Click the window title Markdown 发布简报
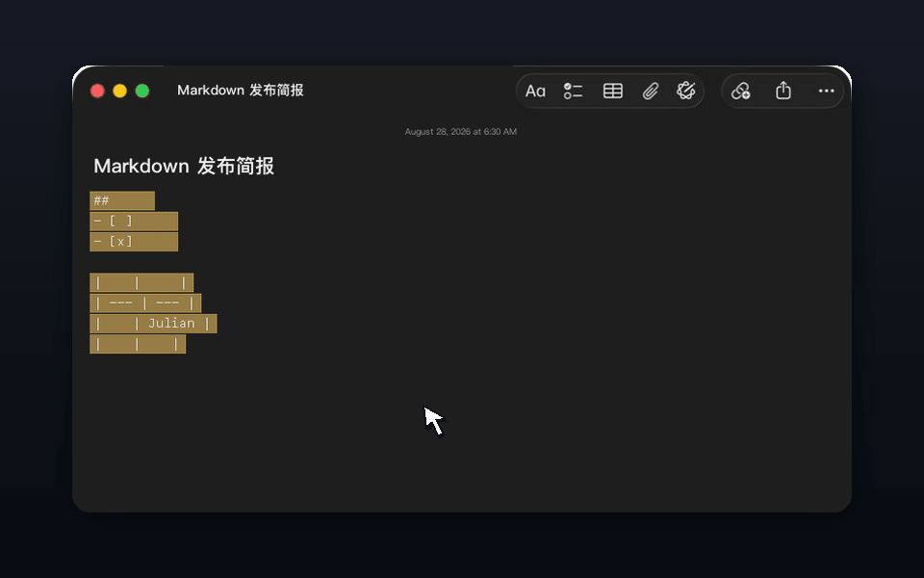Screen dimensions: 924x578 241,91
